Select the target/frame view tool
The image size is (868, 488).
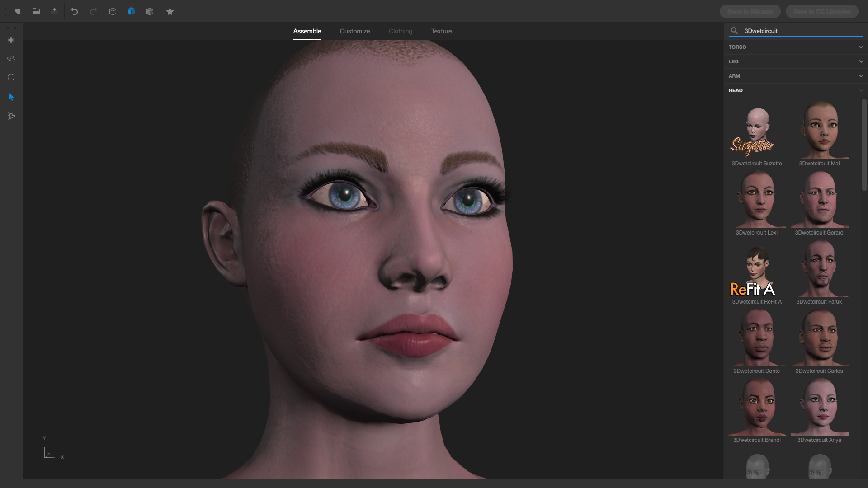pos(11,77)
